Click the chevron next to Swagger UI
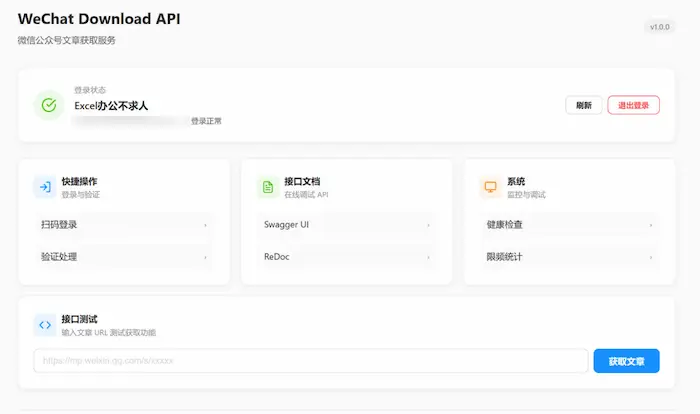700x414 pixels. pyautogui.click(x=429, y=226)
